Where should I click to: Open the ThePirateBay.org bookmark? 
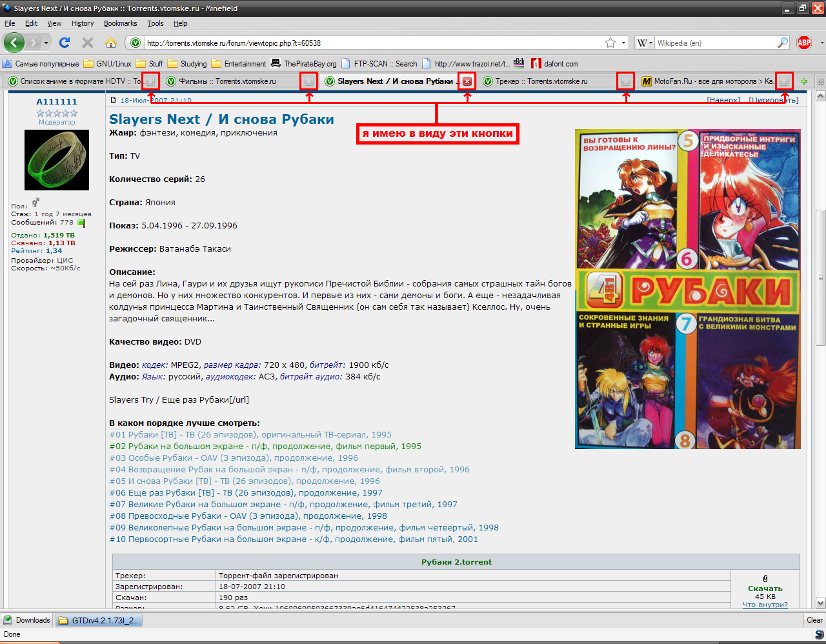[303, 63]
